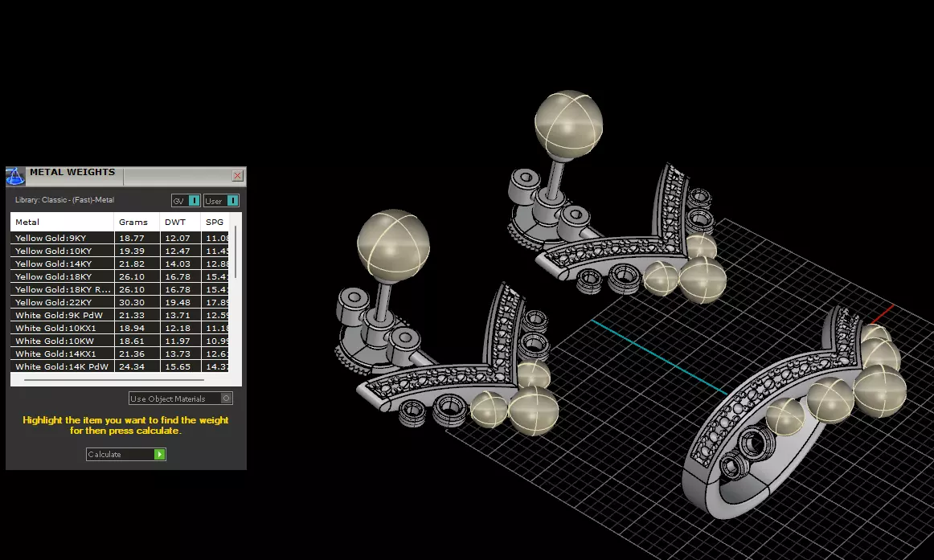Select the White Gold:14KX1 row
This screenshot has width=934, height=560.
[x=119, y=354]
